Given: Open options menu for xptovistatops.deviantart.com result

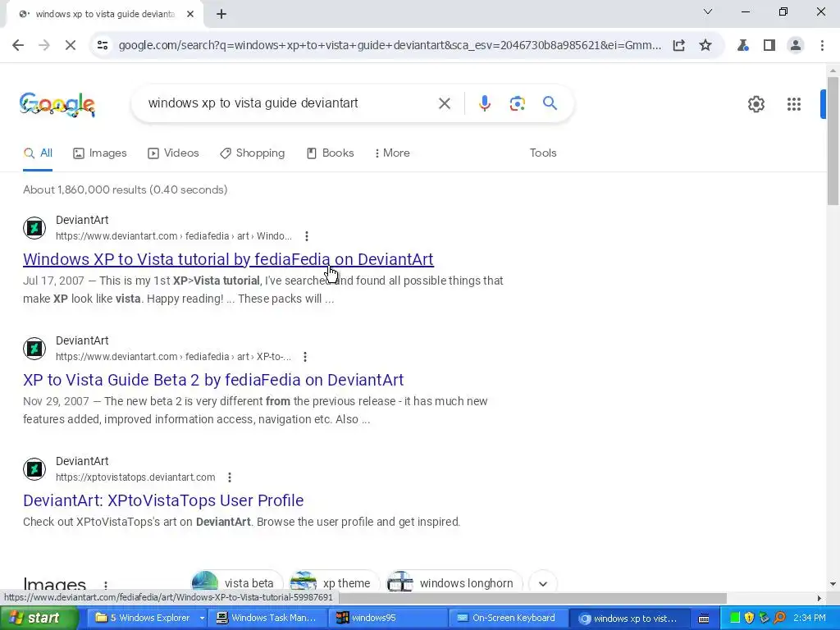Looking at the screenshot, I should coord(230,477).
